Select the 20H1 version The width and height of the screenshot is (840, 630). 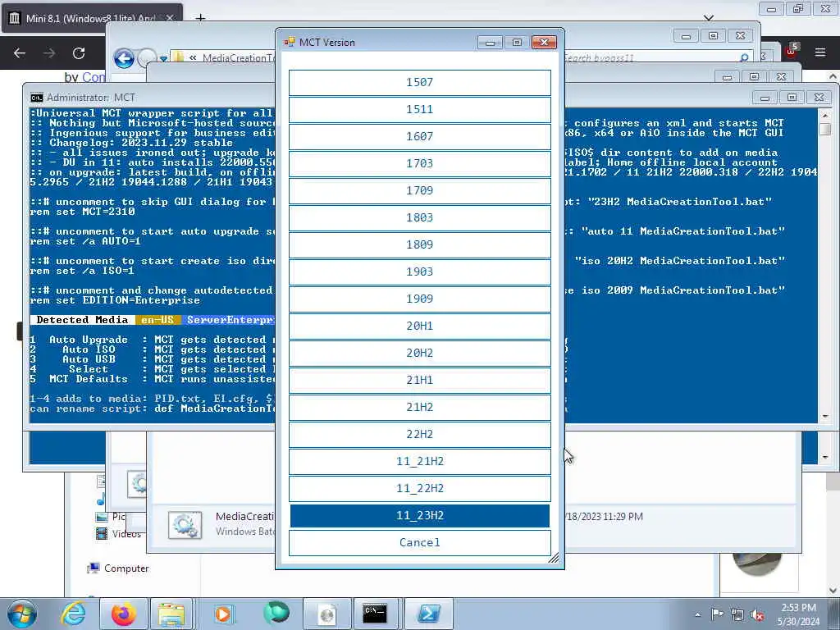click(419, 326)
